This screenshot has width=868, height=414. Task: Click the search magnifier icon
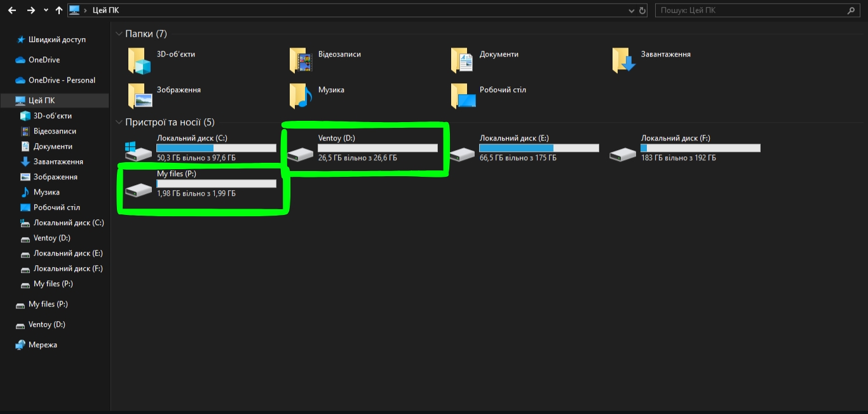[851, 10]
